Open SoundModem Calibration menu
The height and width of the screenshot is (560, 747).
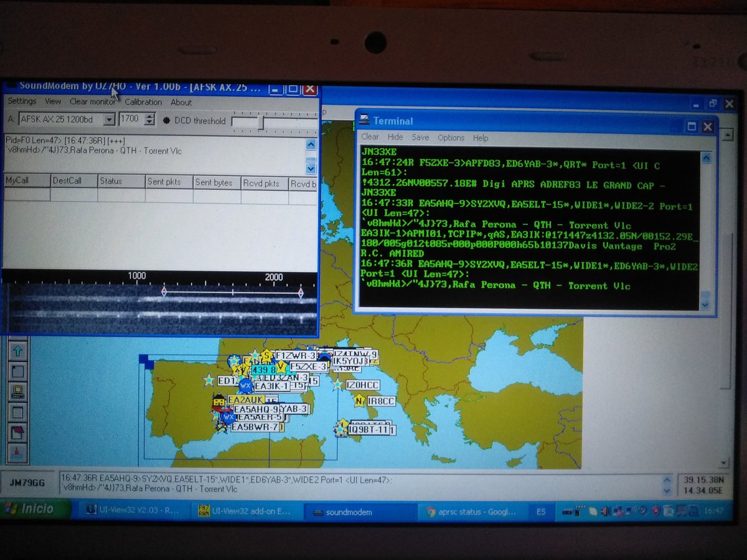point(143,102)
